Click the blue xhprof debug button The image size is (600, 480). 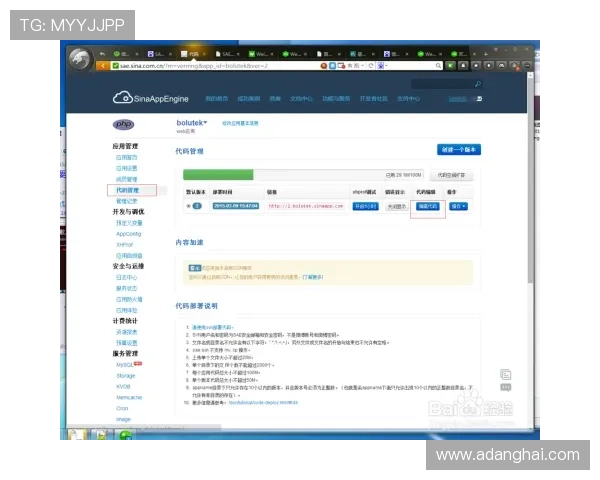[365, 207]
